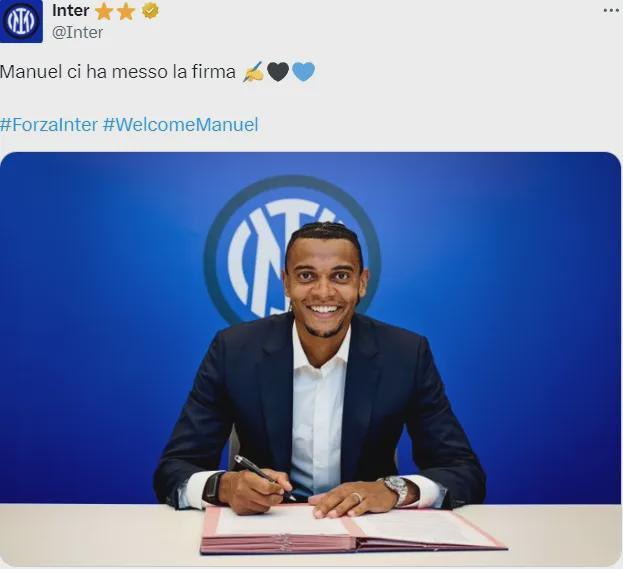Viewport: 623px width, 569px height.
Task: Click the blue heart emoji
Action: 304,72
